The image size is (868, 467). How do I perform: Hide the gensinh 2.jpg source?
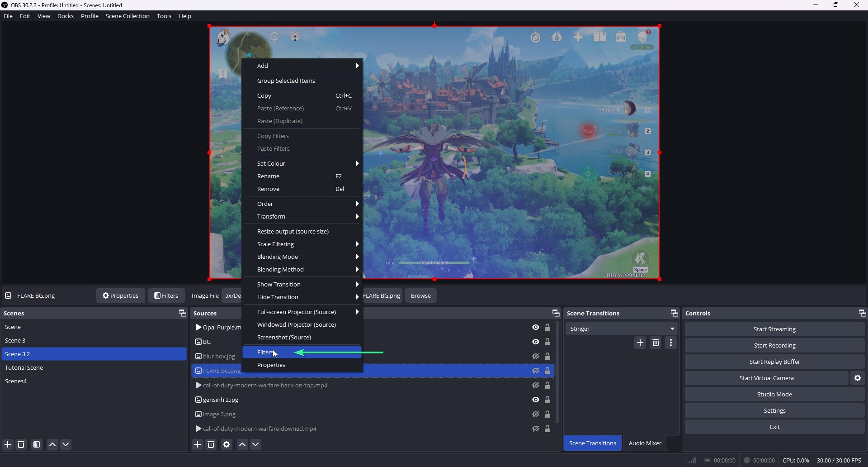pos(536,400)
